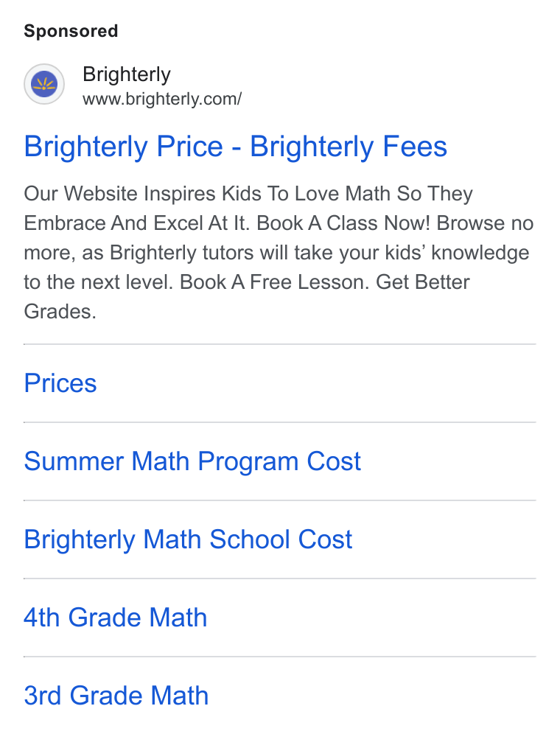The height and width of the screenshot is (734, 560).
Task: Click the word 'Grades.' ending the description
Action: (x=60, y=312)
